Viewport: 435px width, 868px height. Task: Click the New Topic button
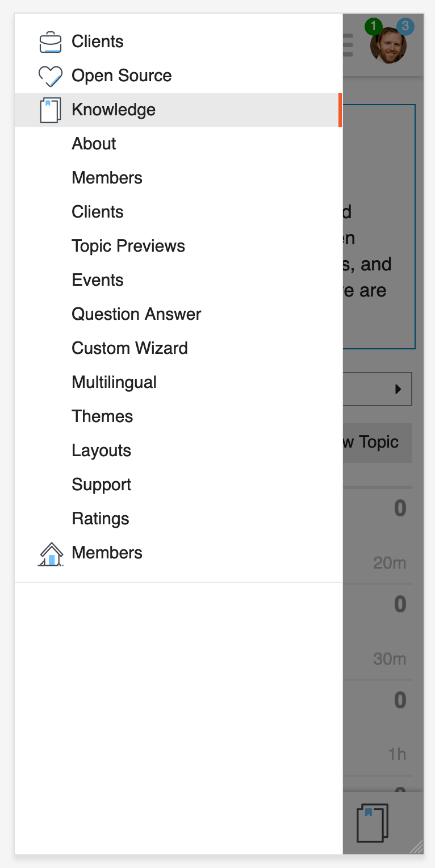[x=378, y=443]
